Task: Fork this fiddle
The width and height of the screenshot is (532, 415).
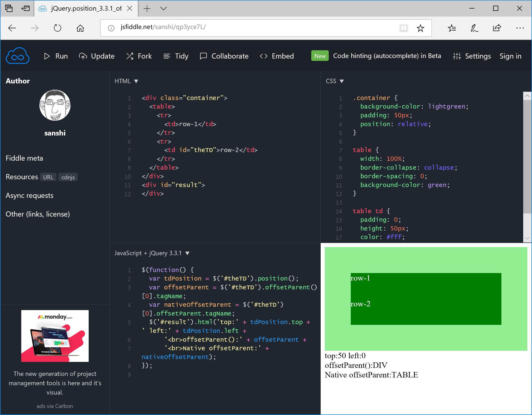Action: click(139, 56)
